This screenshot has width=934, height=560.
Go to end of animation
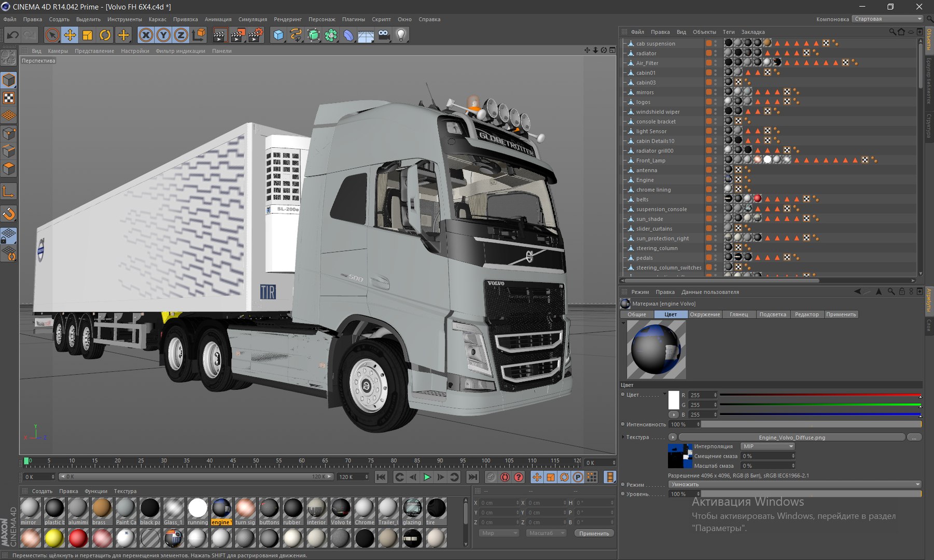pyautogui.click(x=472, y=477)
